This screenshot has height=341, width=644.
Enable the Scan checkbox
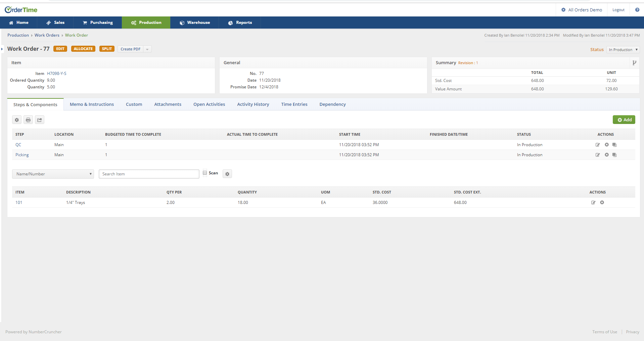tap(205, 173)
